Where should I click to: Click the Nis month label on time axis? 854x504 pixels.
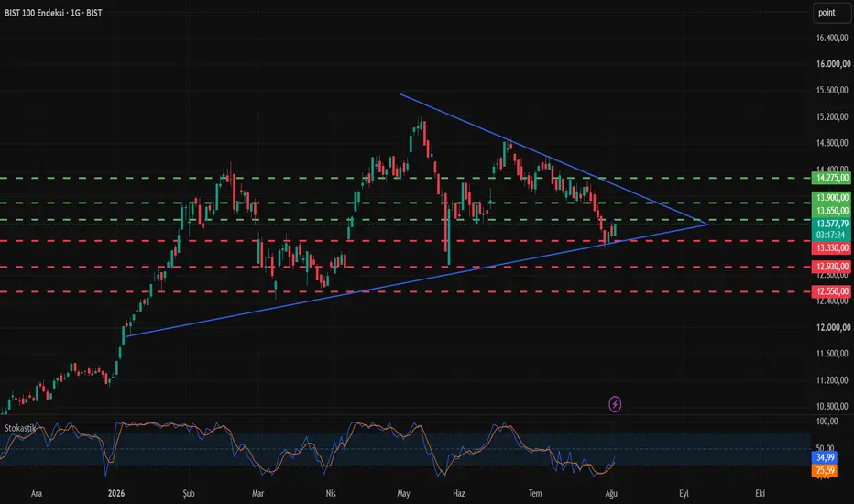pyautogui.click(x=331, y=493)
